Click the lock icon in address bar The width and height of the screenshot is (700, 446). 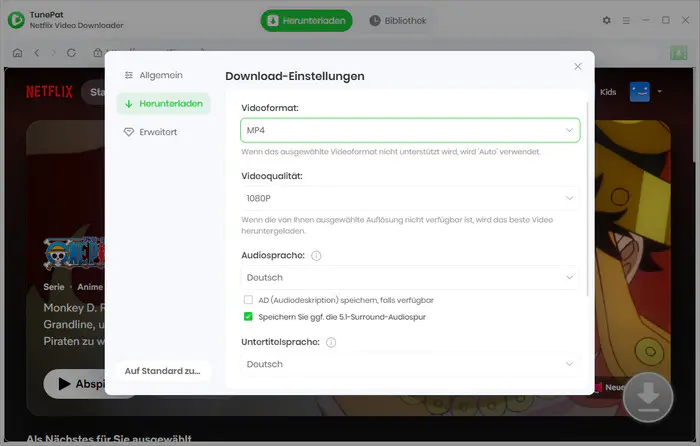point(97,53)
